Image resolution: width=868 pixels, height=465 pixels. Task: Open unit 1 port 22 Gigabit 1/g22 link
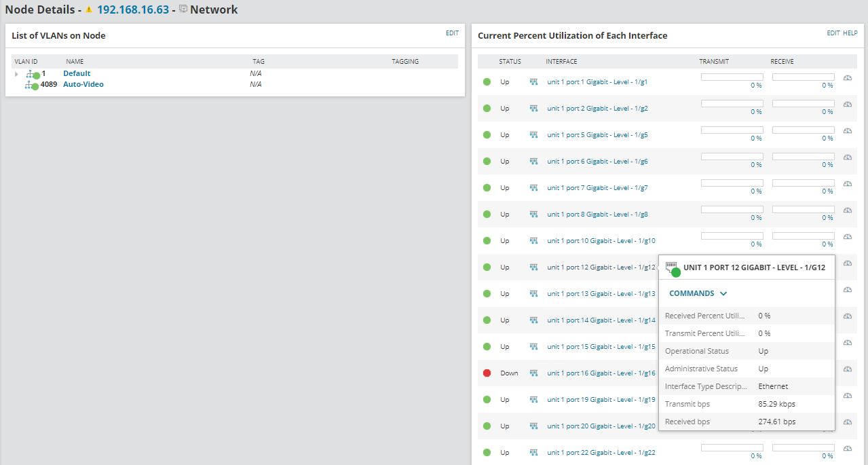click(601, 453)
